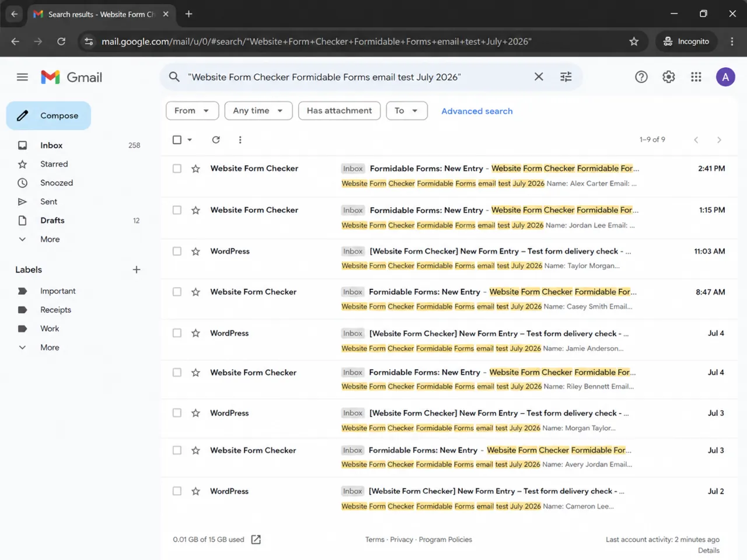Viewport: 747px width, 560px height.
Task: Select the 11:03 AM WordPress email checkbox
Action: pyautogui.click(x=177, y=251)
